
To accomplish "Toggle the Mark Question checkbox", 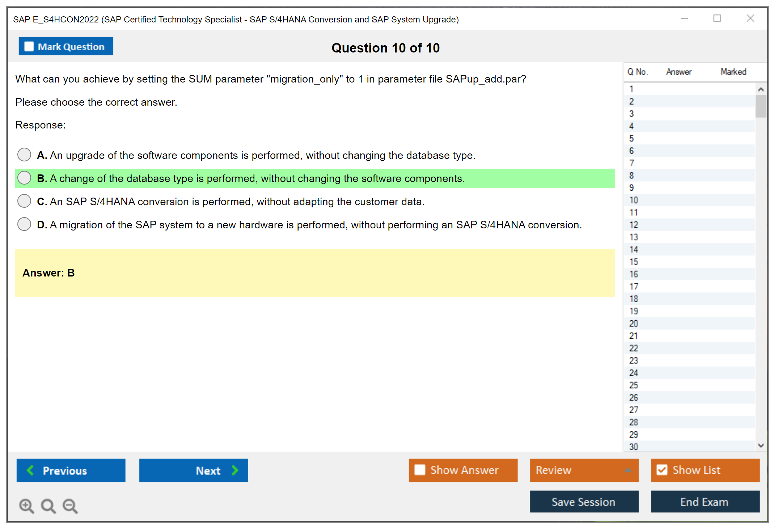I will pos(29,46).
